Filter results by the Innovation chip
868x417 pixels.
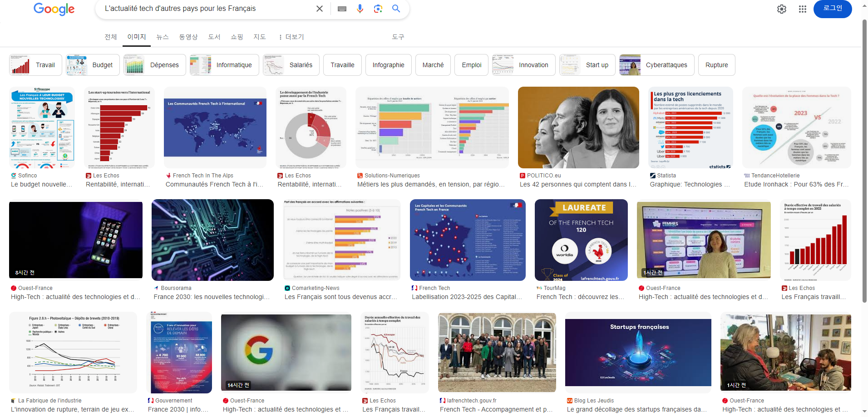(x=524, y=65)
